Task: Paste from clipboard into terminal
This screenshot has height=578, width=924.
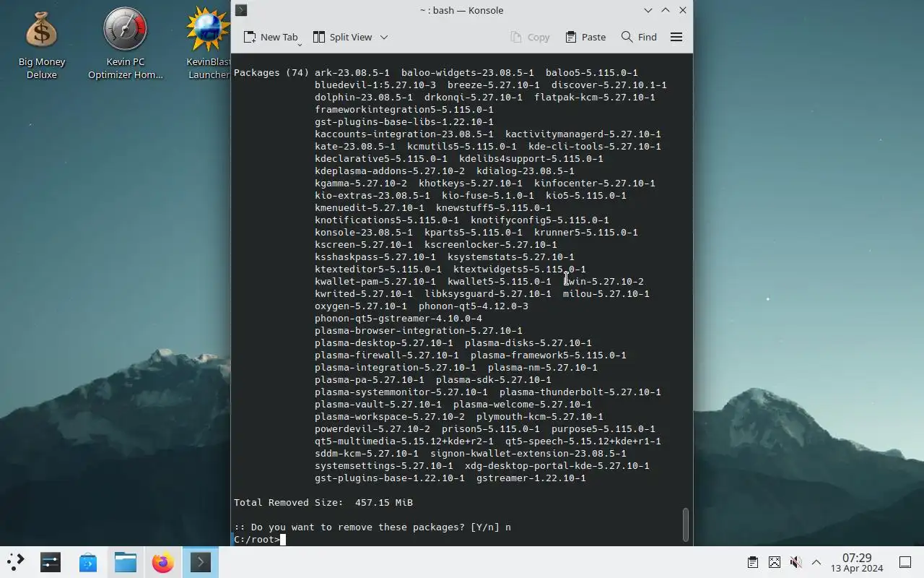Action: pos(585,37)
